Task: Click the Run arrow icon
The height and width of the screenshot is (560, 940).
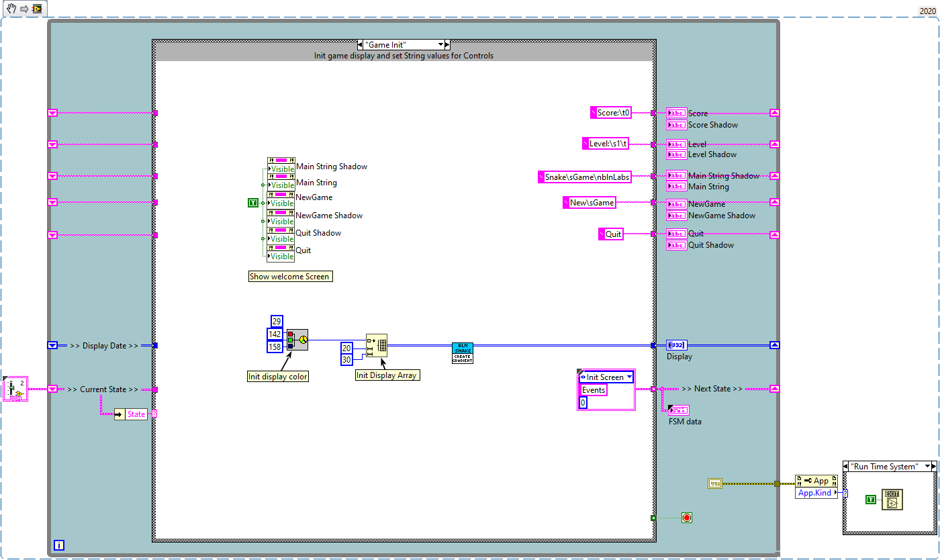Action: pos(24,9)
